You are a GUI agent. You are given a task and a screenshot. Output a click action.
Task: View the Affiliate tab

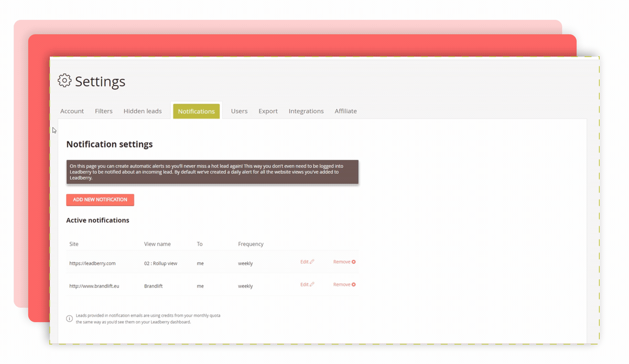click(x=346, y=111)
